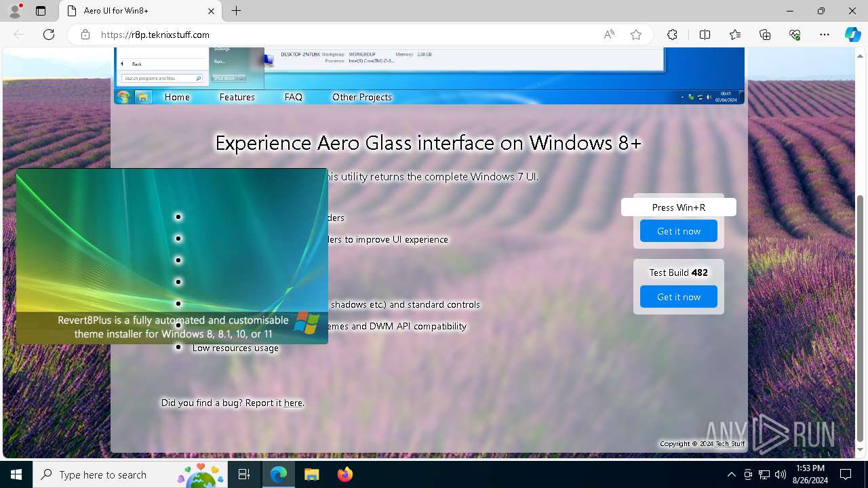This screenshot has width=868, height=488.
Task: Click Get it now under Press Win+R
Action: coord(679,231)
